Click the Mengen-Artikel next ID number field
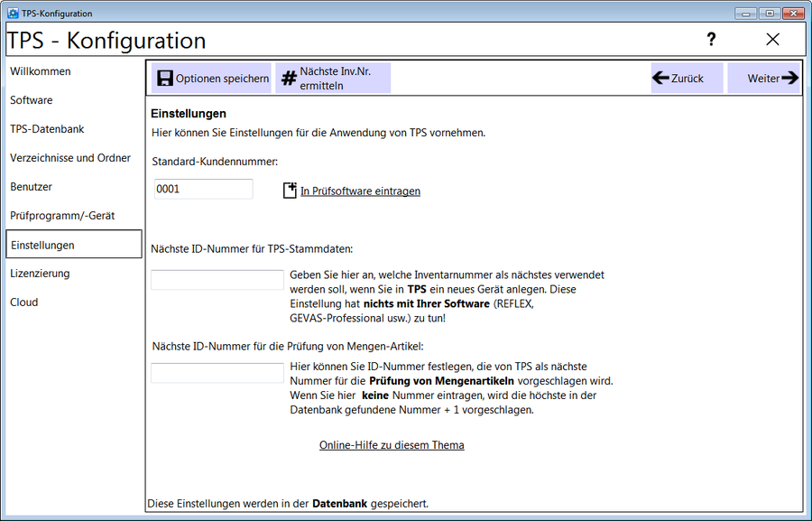Image resolution: width=812 pixels, height=521 pixels. coord(217,373)
